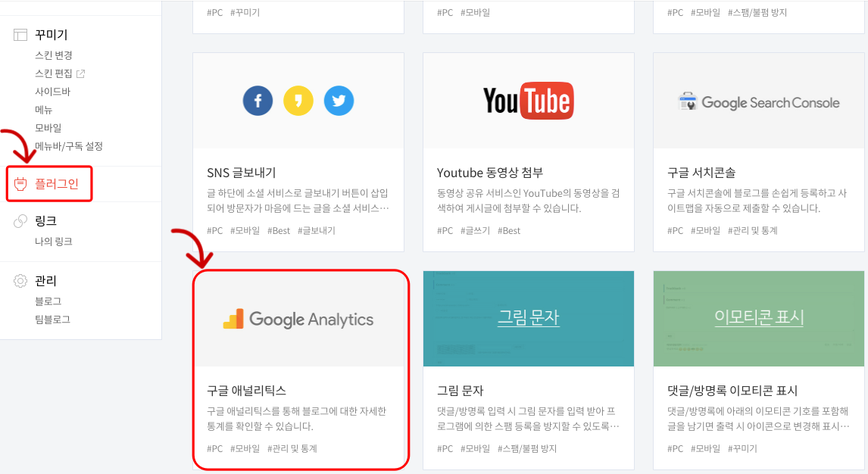Open the 플러그인 menu
868x474 pixels.
pyautogui.click(x=57, y=184)
